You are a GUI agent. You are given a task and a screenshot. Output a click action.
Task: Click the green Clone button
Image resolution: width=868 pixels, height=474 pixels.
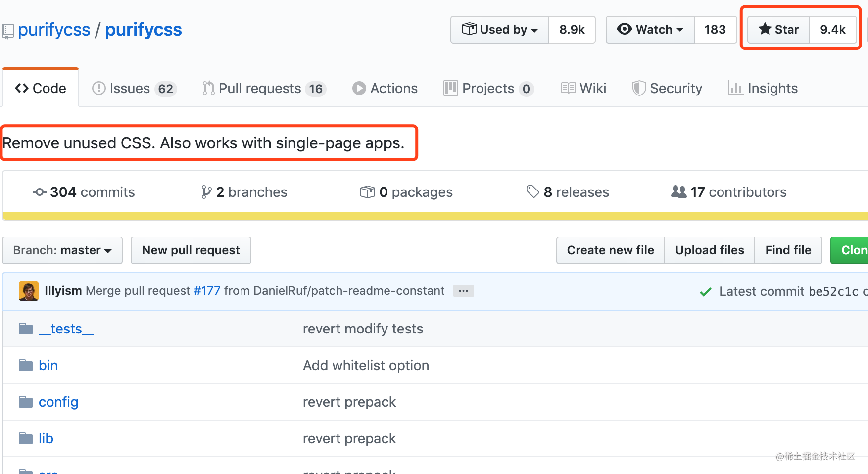pyautogui.click(x=850, y=250)
